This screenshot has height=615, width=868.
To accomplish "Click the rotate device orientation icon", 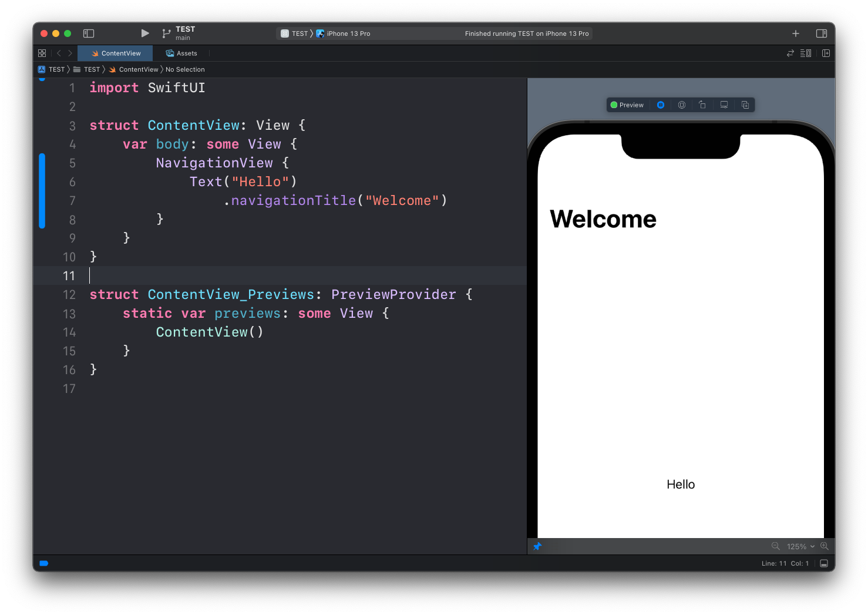I will tap(702, 105).
